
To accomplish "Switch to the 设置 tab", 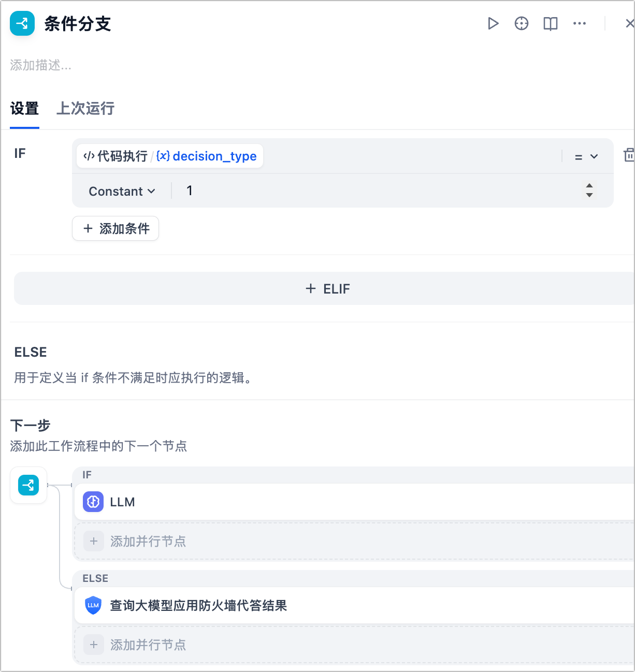I will tap(24, 109).
